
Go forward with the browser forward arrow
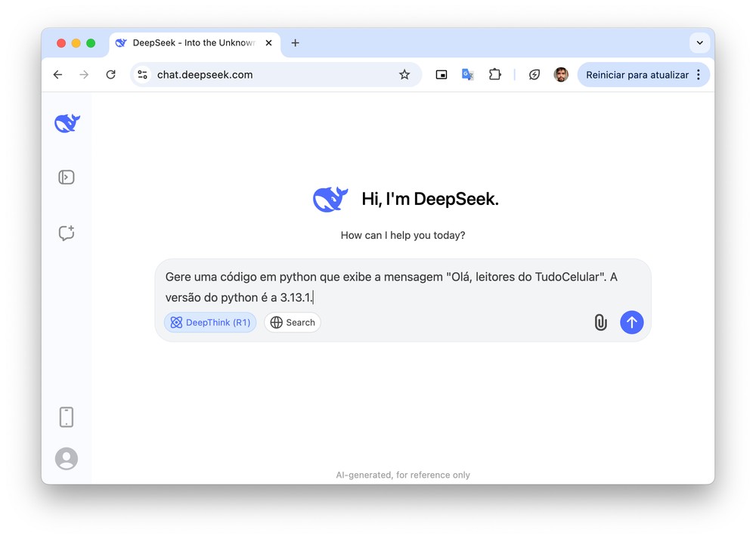(x=84, y=75)
